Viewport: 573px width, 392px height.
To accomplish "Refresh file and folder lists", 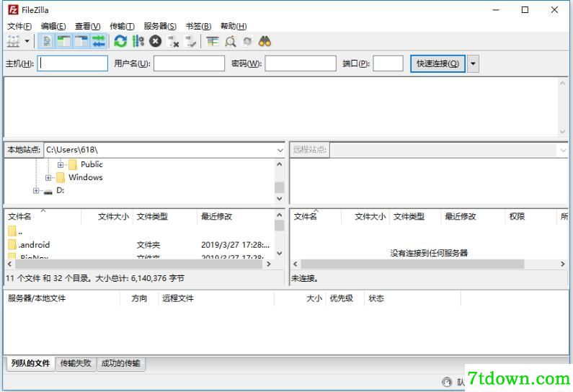I will pyautogui.click(x=120, y=41).
